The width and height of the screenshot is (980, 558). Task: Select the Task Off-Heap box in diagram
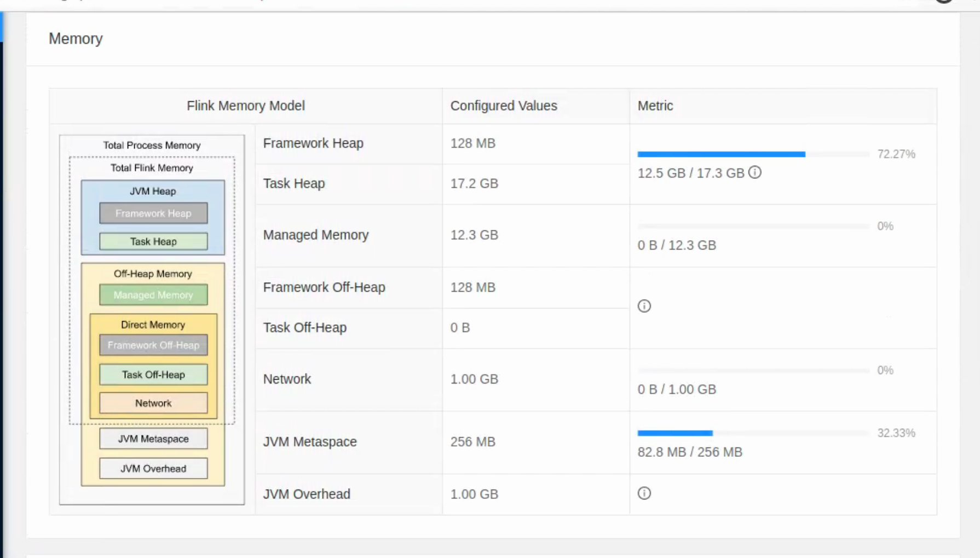[x=153, y=375]
